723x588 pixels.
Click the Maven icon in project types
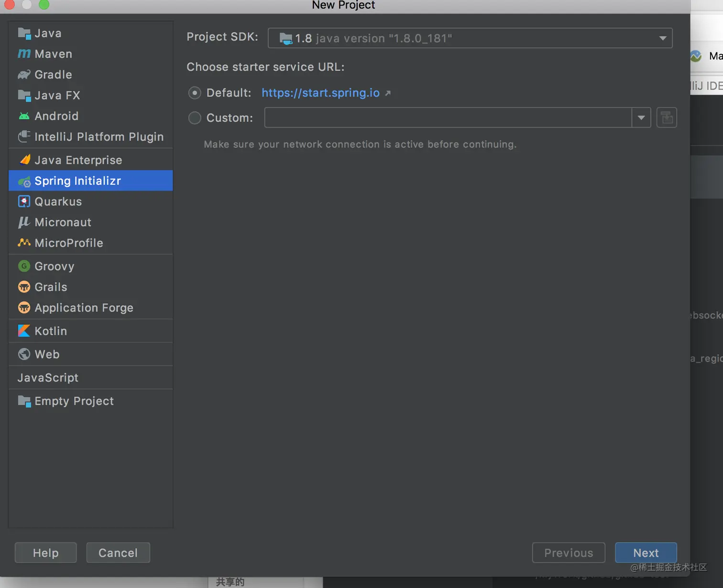pos(24,54)
